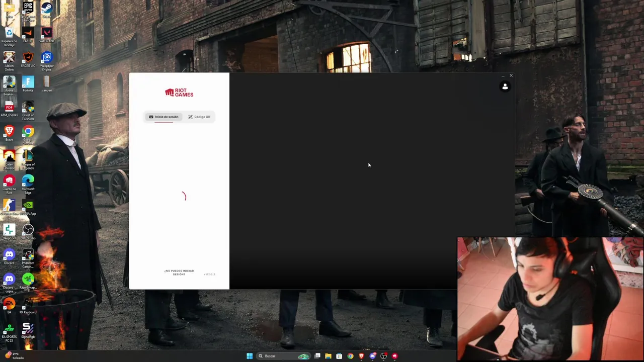Viewport: 644px width, 362px height.
Task: Launch Catan Universe shortcut
Action: (x=9, y=159)
